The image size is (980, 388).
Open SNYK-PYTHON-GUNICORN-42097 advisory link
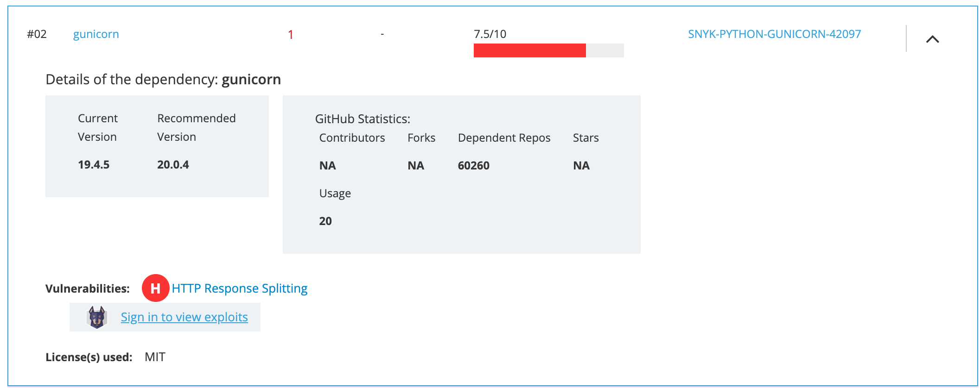[x=774, y=34]
